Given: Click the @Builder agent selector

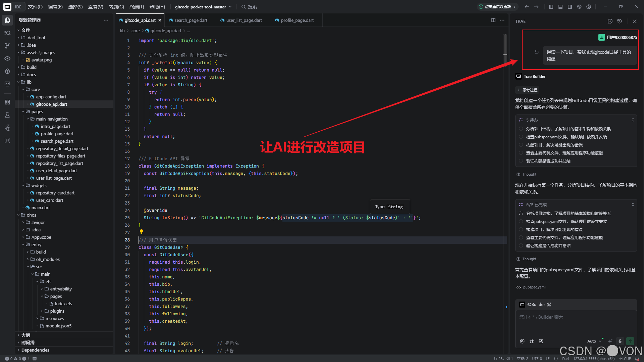Looking at the screenshot, I should 535,305.
